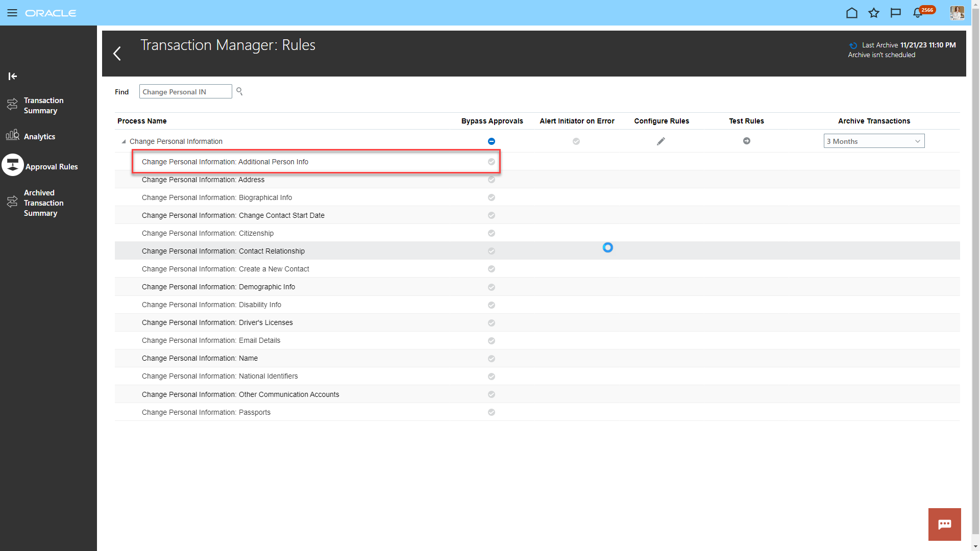Collapse the Change Personal Information tree node
Screen dimensions: 980x551
pyautogui.click(x=124, y=141)
